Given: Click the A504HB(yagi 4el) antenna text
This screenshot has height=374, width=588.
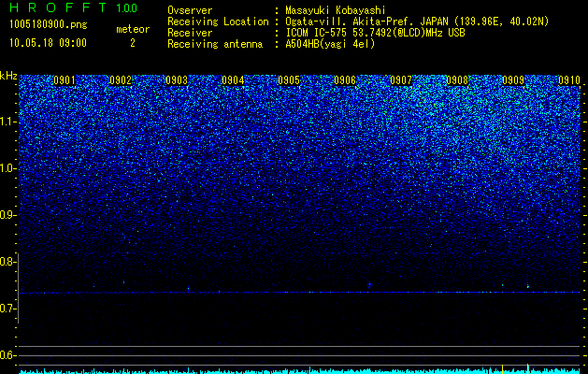Looking at the screenshot, I should [330, 44].
